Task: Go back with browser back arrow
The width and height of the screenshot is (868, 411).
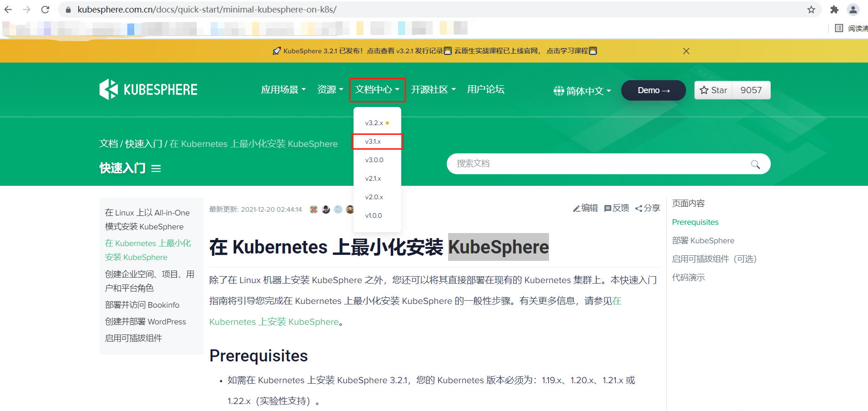Action: click(8, 9)
